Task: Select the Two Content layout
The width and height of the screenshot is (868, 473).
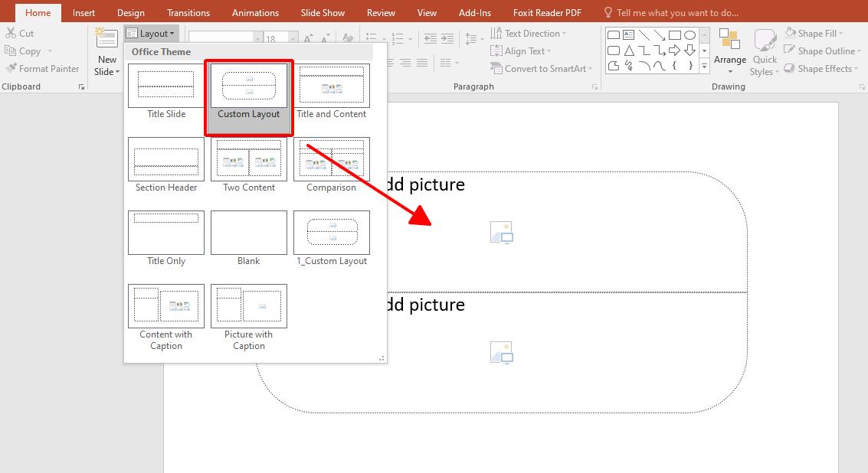Action: point(248,160)
